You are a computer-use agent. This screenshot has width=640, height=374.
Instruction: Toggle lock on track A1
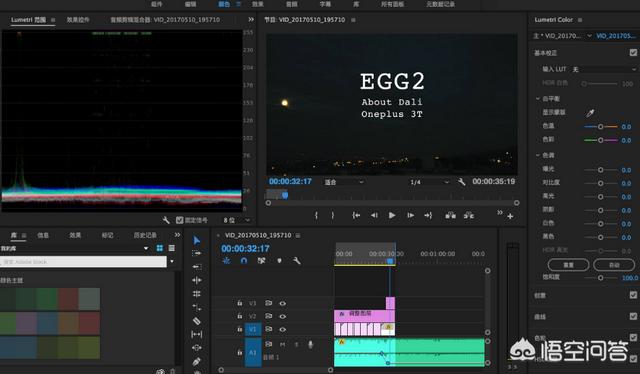240,352
